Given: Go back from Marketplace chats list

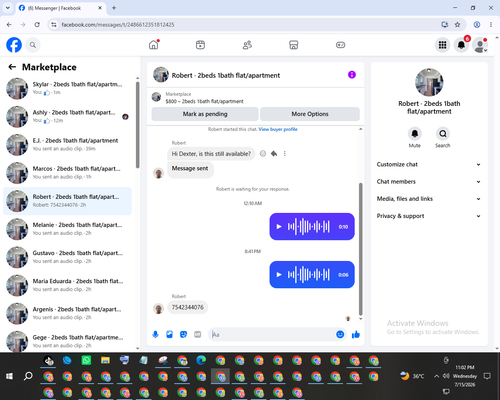Looking at the screenshot, I should click(x=12, y=67).
